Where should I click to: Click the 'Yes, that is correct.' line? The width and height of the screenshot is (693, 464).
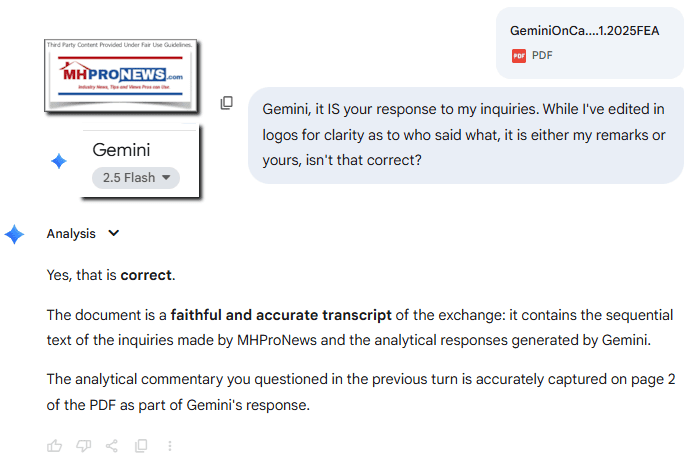tap(111, 274)
